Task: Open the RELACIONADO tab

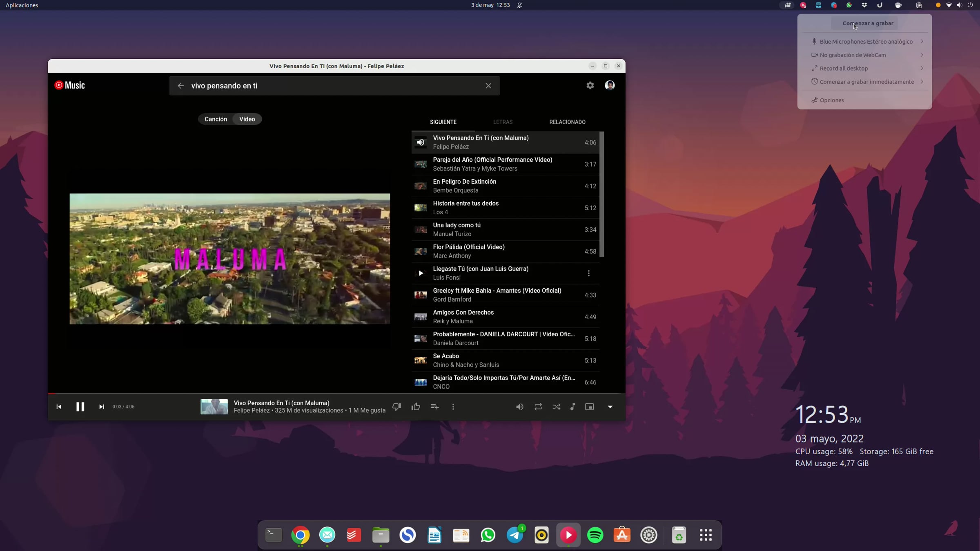Action: point(567,122)
